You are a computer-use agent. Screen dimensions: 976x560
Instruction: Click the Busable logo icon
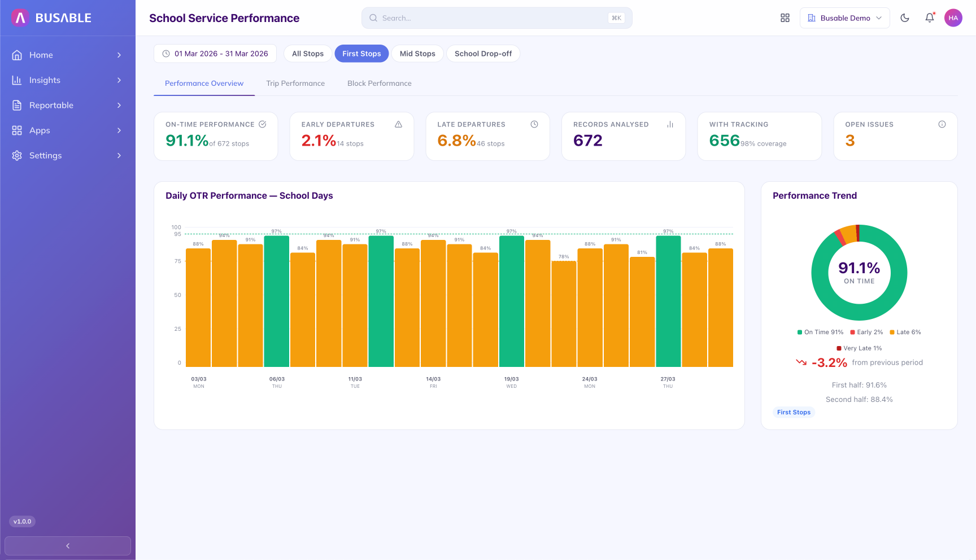pos(20,17)
